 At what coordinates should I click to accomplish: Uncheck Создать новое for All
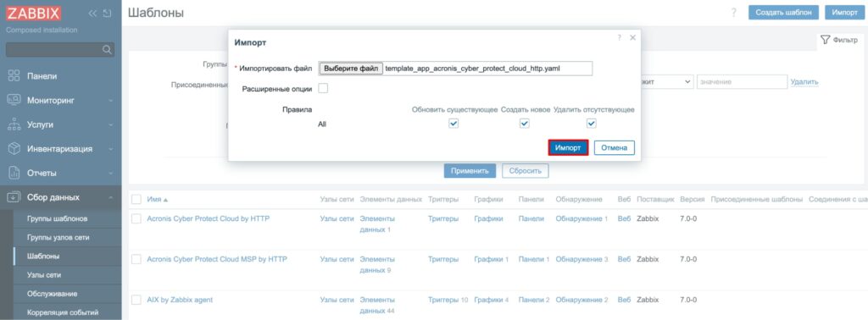point(525,124)
